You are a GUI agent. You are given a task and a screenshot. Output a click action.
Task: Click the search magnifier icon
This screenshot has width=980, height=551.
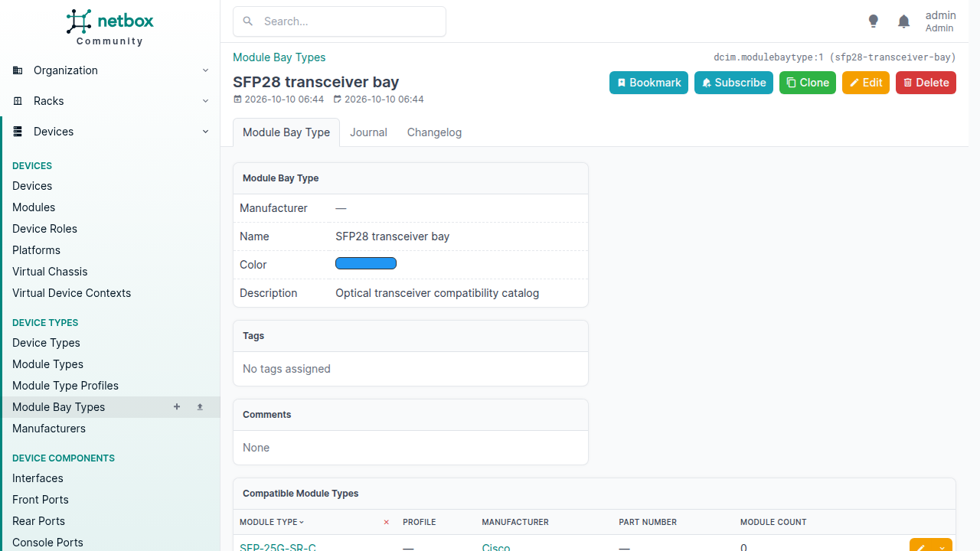[248, 21]
